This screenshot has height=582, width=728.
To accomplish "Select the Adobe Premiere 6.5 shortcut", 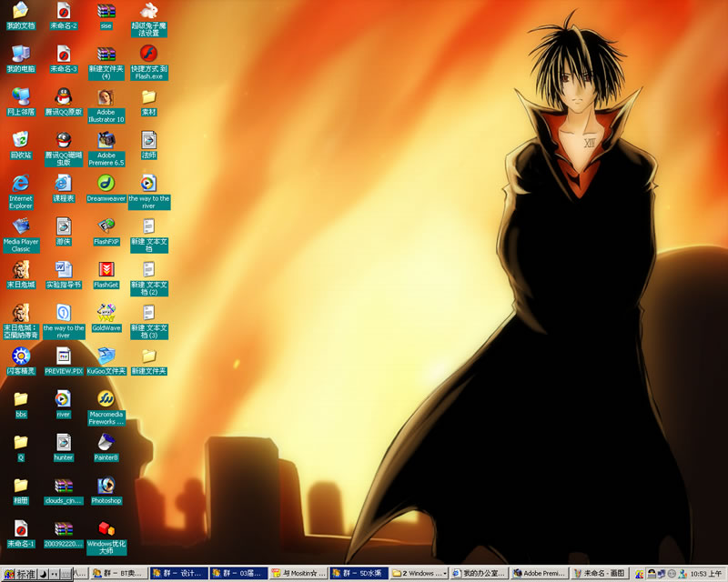I will tap(106, 149).
